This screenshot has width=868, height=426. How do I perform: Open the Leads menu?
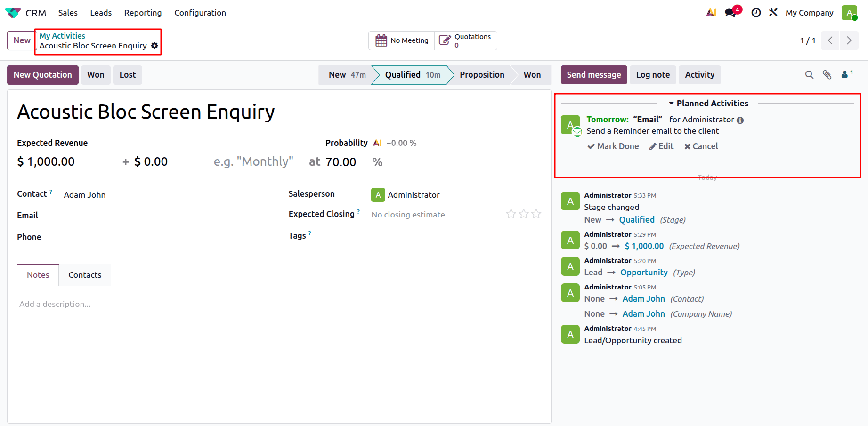click(x=101, y=13)
